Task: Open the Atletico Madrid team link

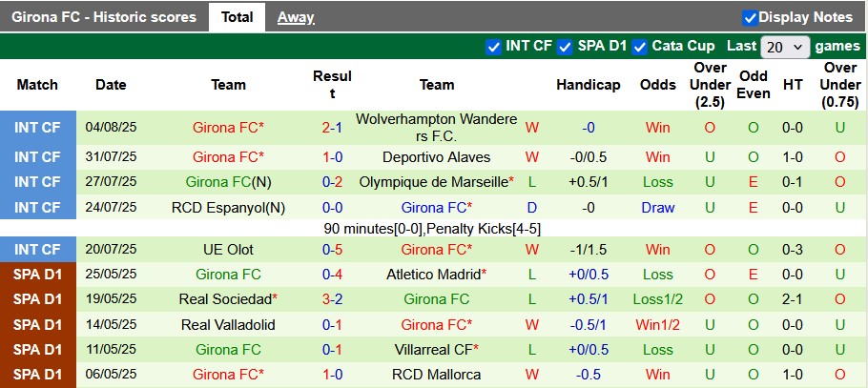Action: point(434,275)
